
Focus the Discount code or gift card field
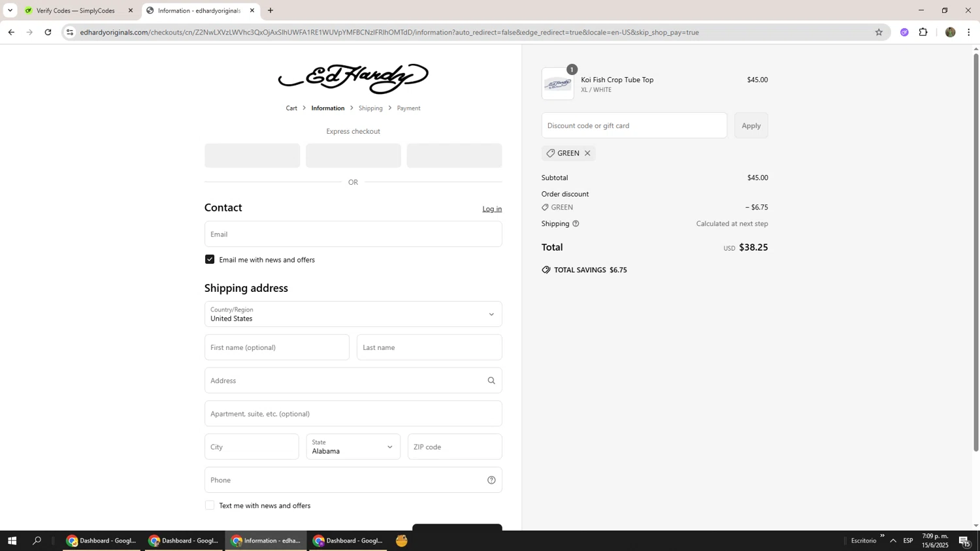coord(634,125)
